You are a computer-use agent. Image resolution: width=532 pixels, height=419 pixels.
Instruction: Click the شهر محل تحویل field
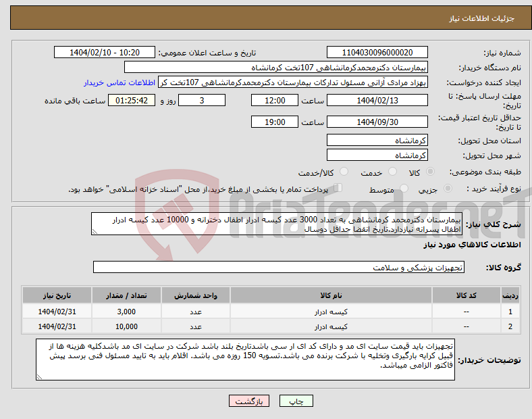click(377, 155)
